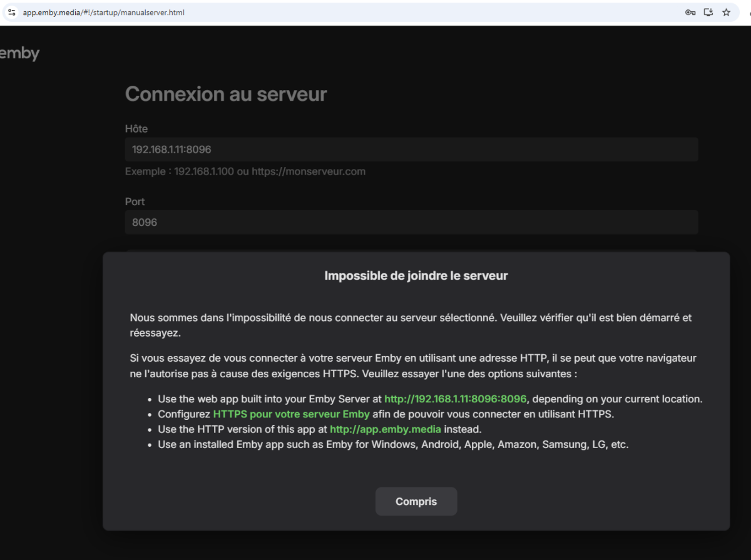Click the Port input field
Viewport: 751px width, 560px height.
coord(411,222)
